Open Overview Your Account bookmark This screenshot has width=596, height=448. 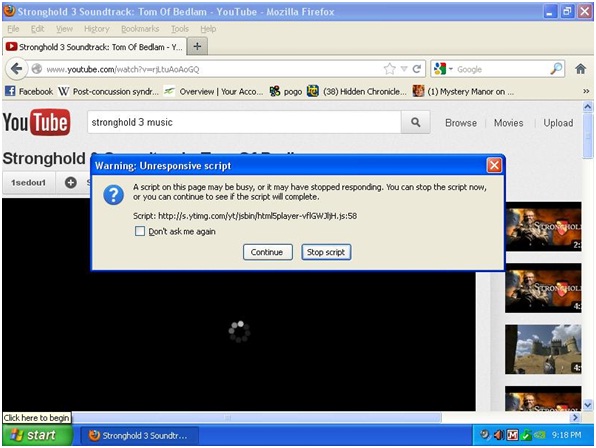click(x=213, y=91)
